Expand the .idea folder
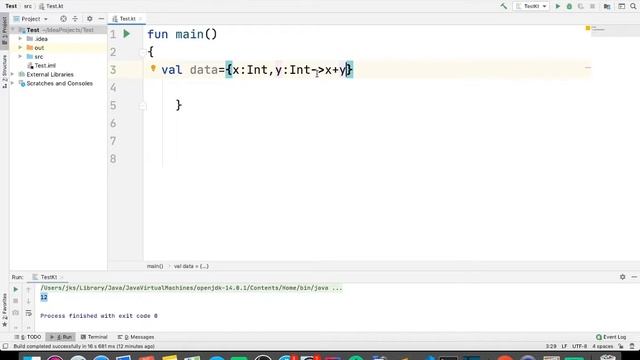The image size is (640, 360). [x=20, y=39]
